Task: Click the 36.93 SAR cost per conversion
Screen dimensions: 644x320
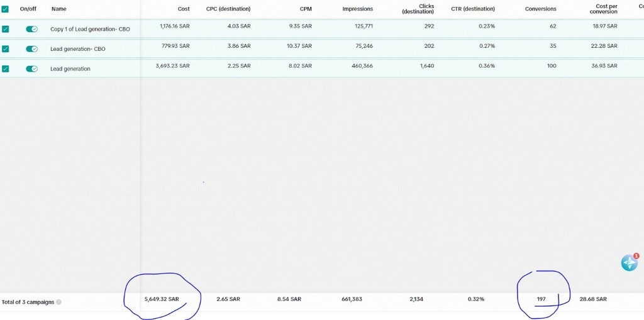Action: point(604,66)
